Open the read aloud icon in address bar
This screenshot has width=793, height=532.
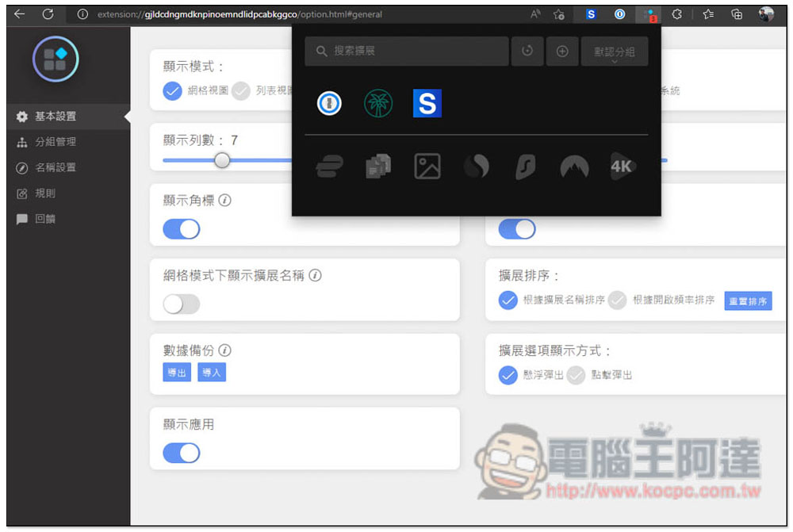[535, 14]
